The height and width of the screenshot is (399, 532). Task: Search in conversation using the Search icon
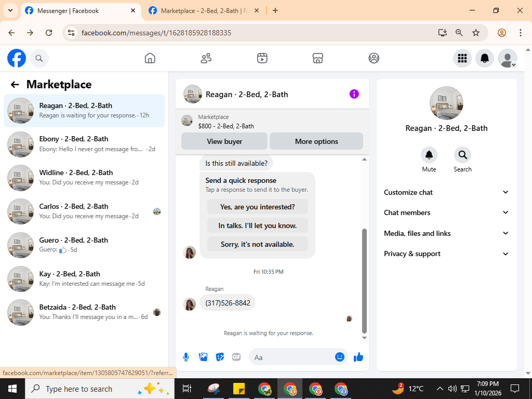click(462, 155)
